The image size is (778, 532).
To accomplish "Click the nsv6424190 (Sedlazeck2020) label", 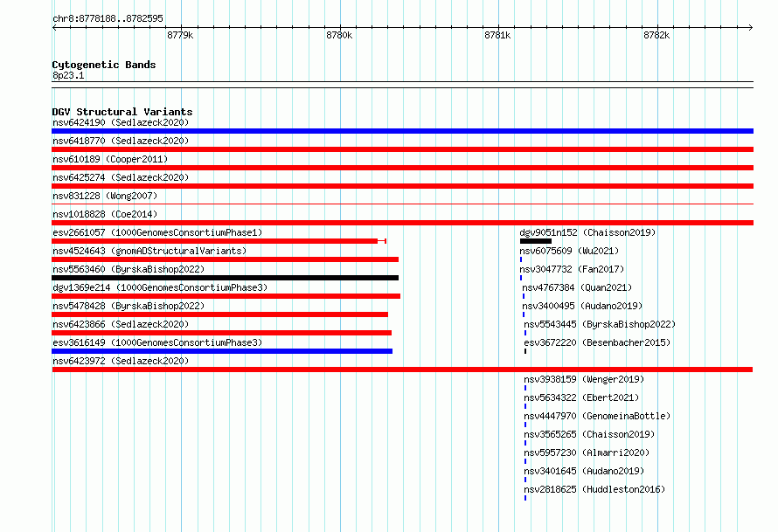I will [x=121, y=122].
